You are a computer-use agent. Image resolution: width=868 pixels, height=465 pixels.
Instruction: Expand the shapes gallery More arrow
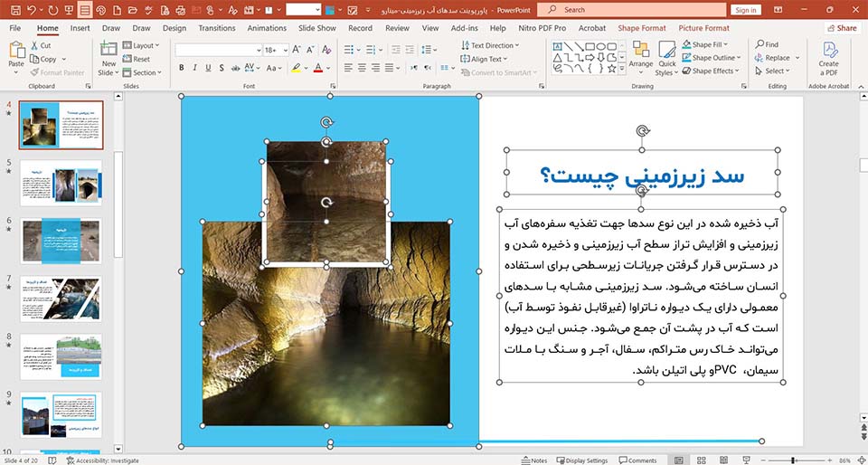tap(622, 69)
